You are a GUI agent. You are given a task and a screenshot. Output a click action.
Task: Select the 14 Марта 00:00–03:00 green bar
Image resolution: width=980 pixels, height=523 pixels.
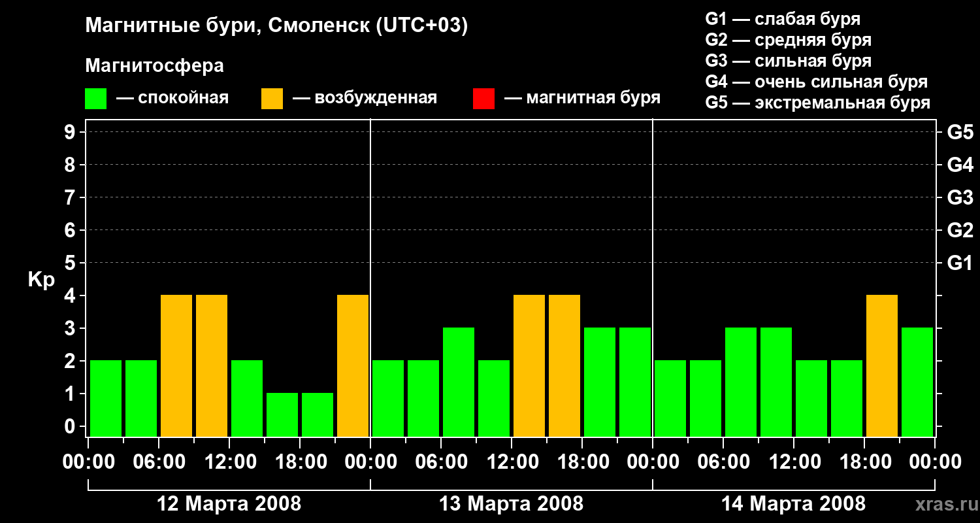670,398
